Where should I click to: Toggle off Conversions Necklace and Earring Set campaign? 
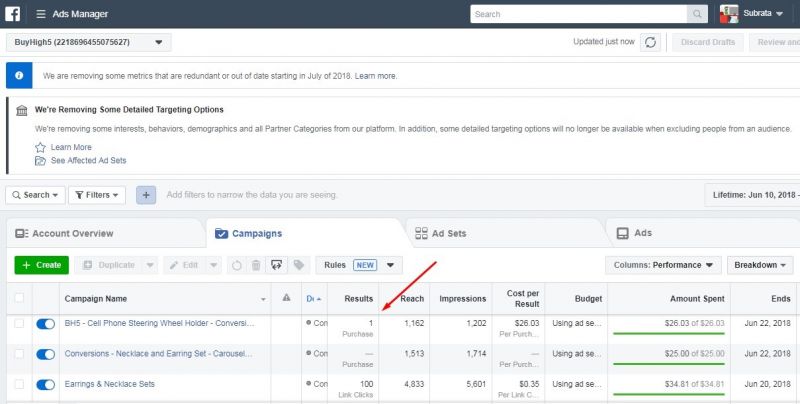[45, 354]
